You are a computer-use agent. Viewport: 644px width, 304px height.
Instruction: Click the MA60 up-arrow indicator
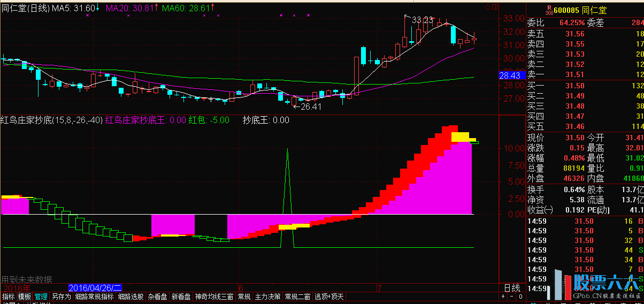[213, 8]
